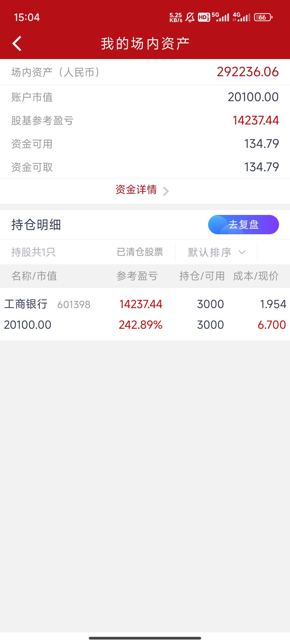
Task: Tap the network speed KB/s indicator
Action: pos(176,17)
